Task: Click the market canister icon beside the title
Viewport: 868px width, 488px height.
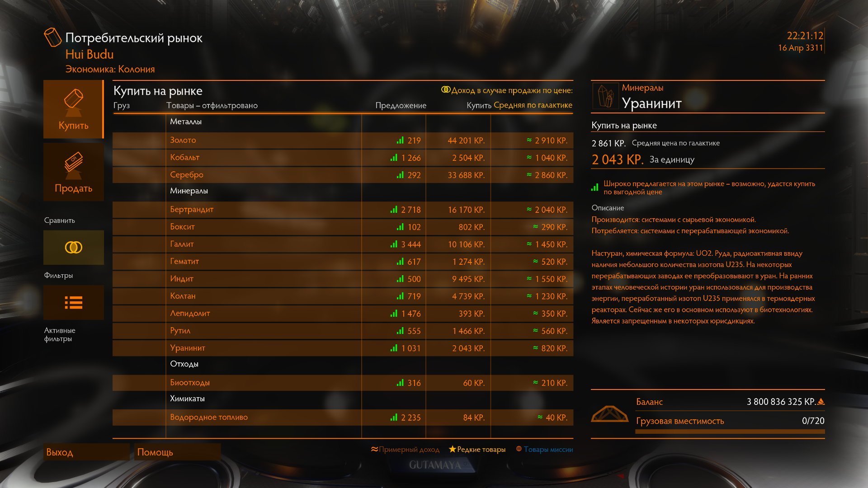Action: [x=52, y=37]
